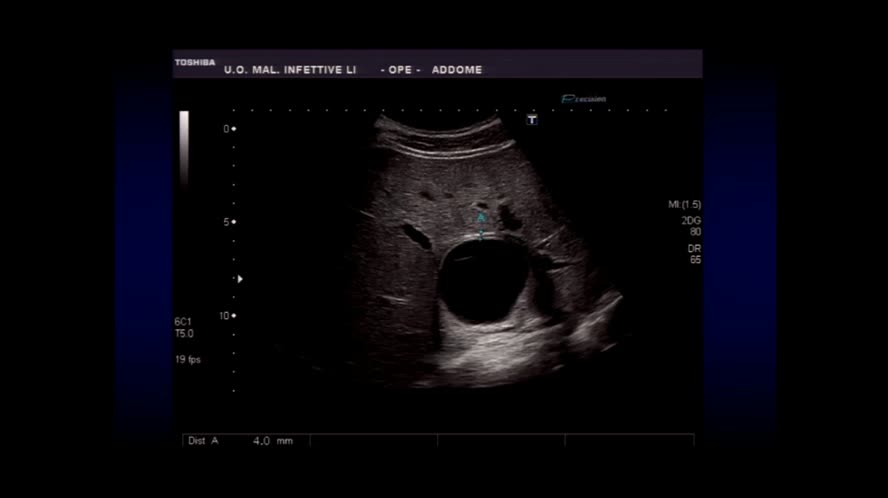Click the 2DG 80 gain value
Screen dimensions: 888x498
coord(690,226)
